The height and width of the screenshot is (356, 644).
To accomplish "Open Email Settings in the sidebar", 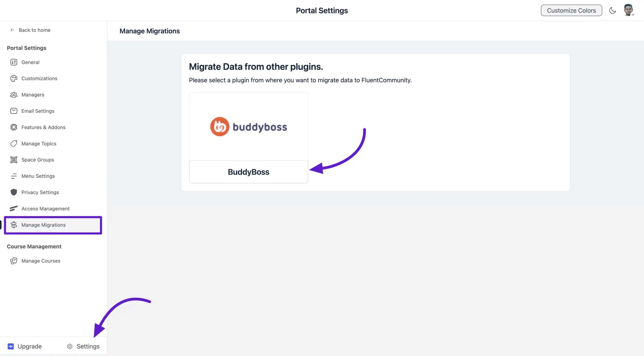I will (53, 111).
